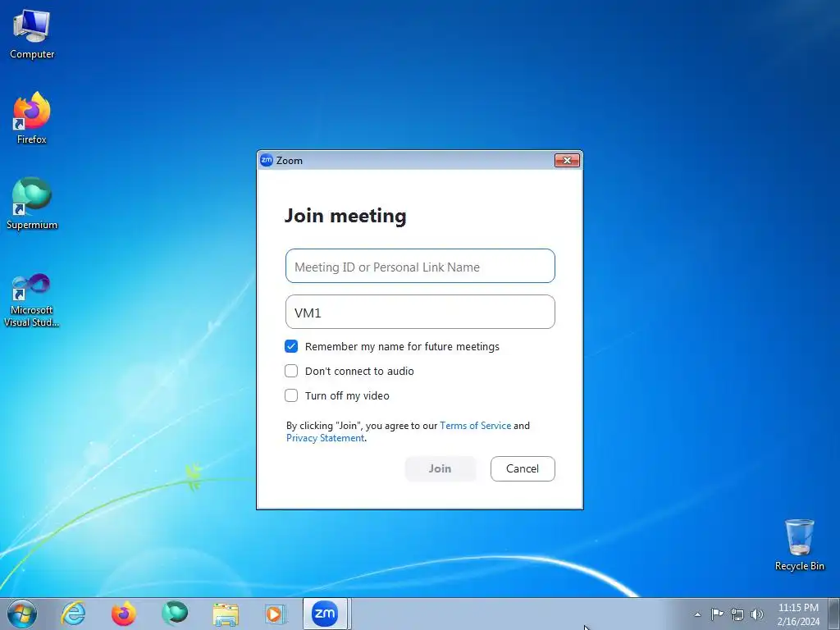This screenshot has width=840, height=630.
Task: Click the Zoom taskbar button
Action: pyautogui.click(x=325, y=614)
